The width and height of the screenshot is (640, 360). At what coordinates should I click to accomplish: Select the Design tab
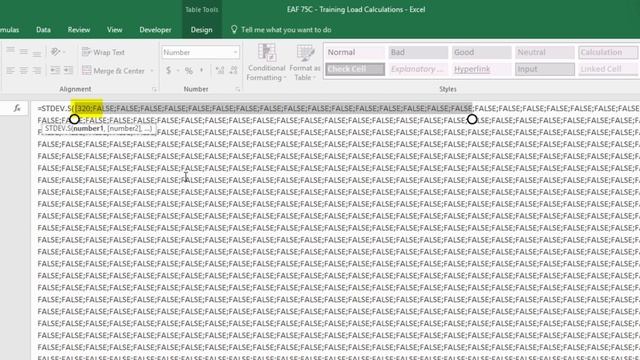[x=202, y=29]
